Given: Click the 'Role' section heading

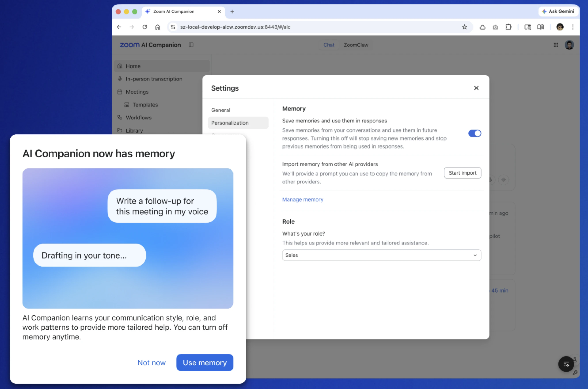Looking at the screenshot, I should pyautogui.click(x=288, y=221).
